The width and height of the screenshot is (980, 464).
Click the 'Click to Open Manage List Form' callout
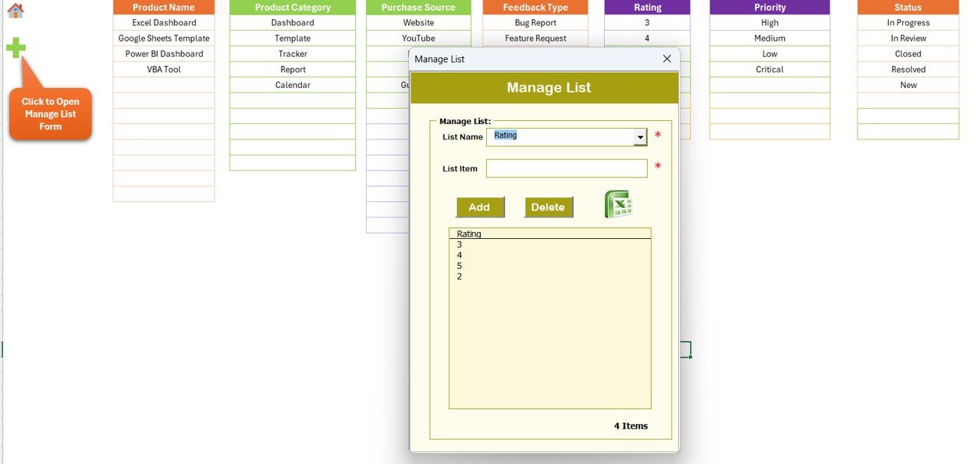pyautogui.click(x=51, y=113)
